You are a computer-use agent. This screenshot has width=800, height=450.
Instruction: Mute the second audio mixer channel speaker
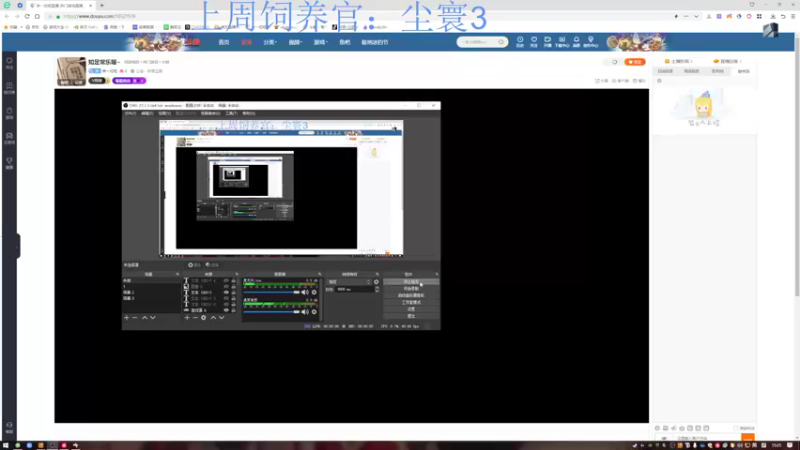pos(305,312)
